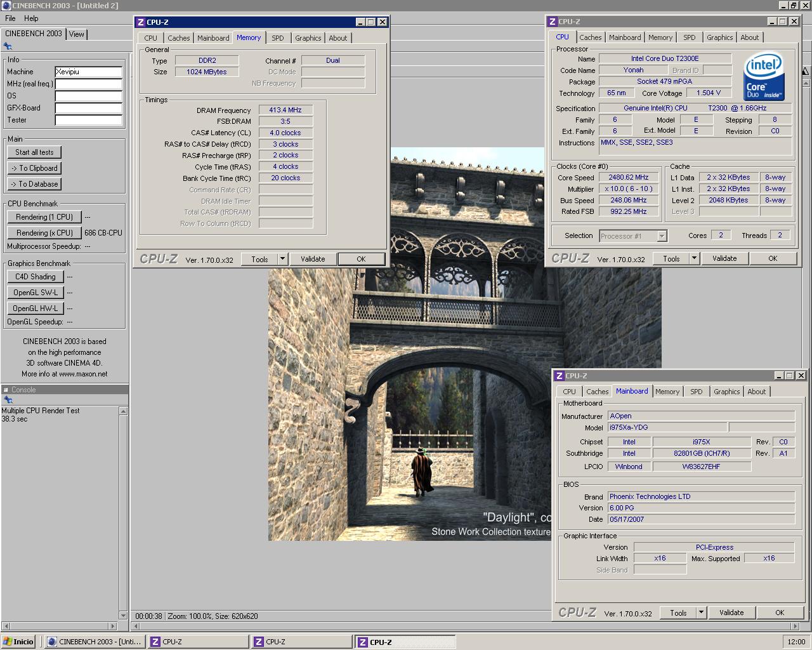The width and height of the screenshot is (812, 650).
Task: Select the SPD tab in the Mainboard CPU-Z window
Action: click(x=697, y=392)
